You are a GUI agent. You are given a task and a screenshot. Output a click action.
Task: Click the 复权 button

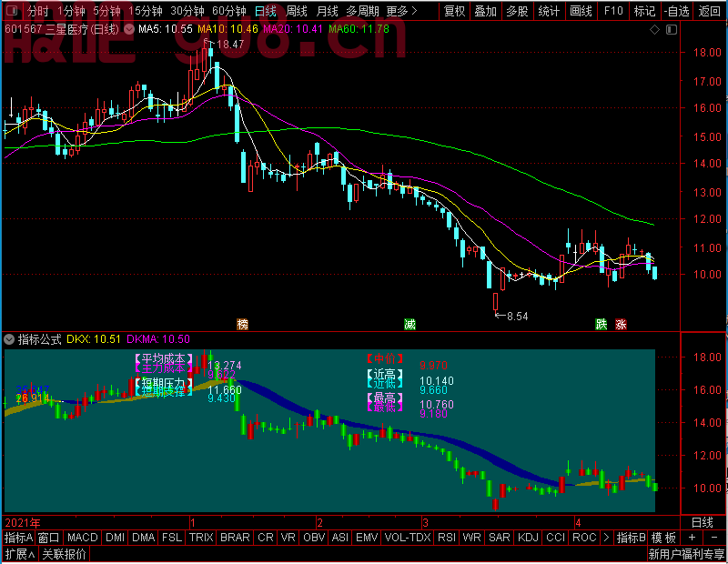(454, 11)
